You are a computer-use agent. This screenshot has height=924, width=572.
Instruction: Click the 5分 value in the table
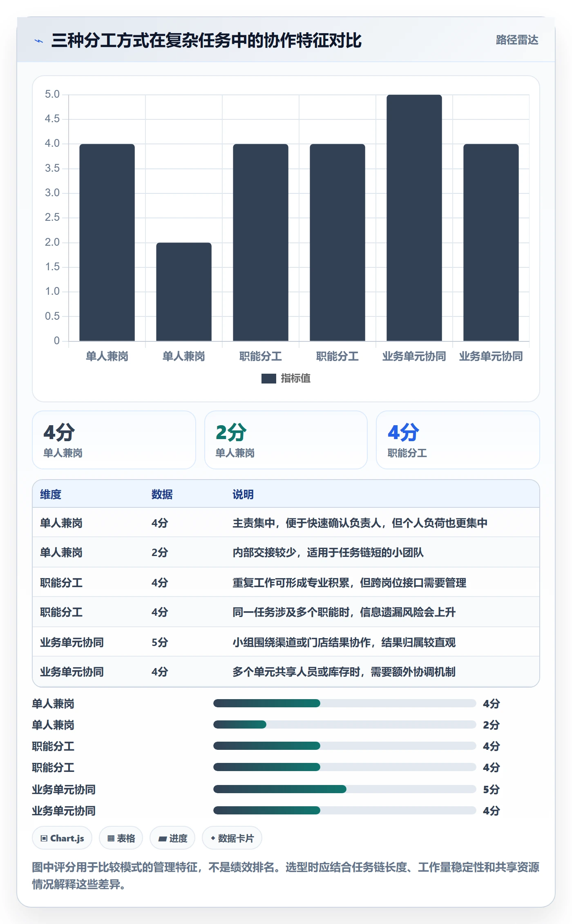[x=160, y=642]
